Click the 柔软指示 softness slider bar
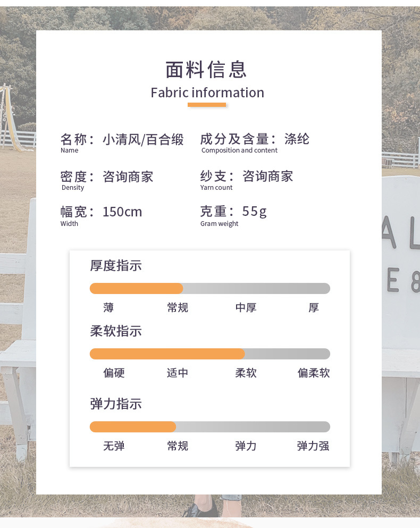 209,354
